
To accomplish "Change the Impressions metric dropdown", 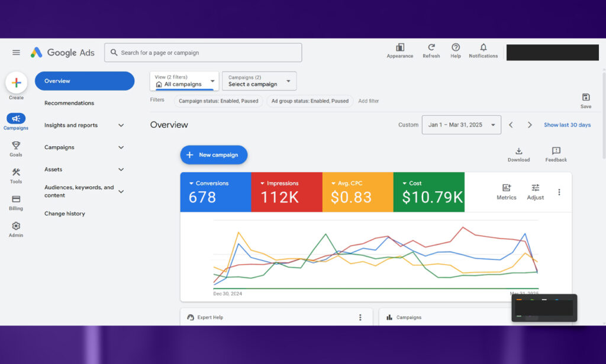I will point(279,183).
